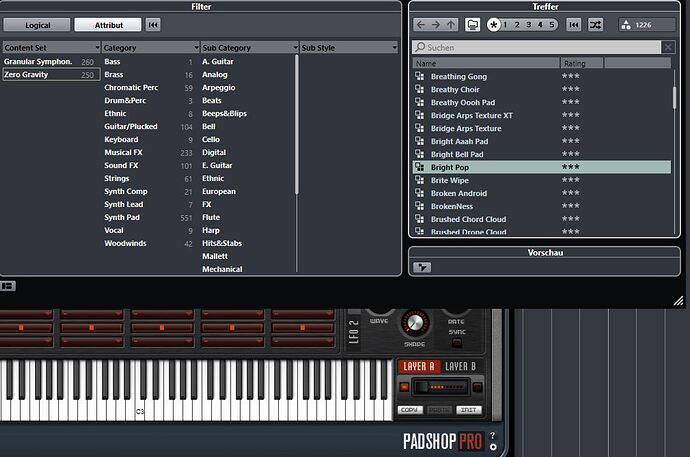This screenshot has height=457, width=690.
Task: Filter results by rating 4
Action: pos(540,25)
